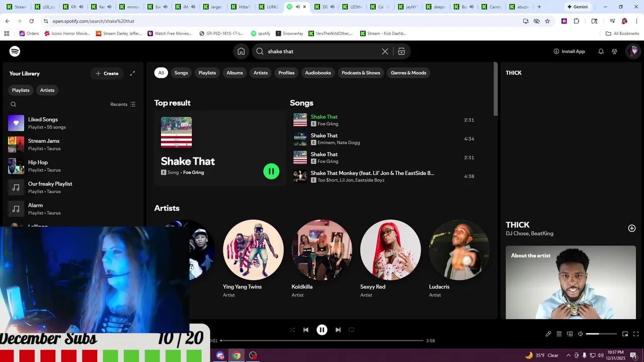Select Genres & Moods search filter
Image resolution: width=644 pixels, height=362 pixels.
click(x=409, y=73)
